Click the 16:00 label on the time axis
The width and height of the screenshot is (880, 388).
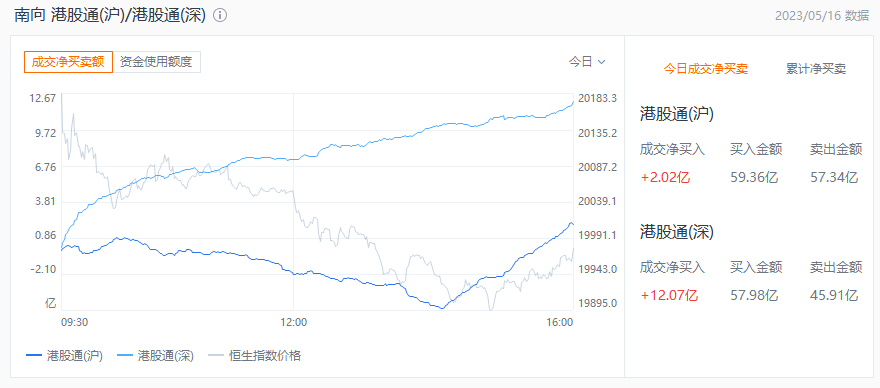coord(560,322)
